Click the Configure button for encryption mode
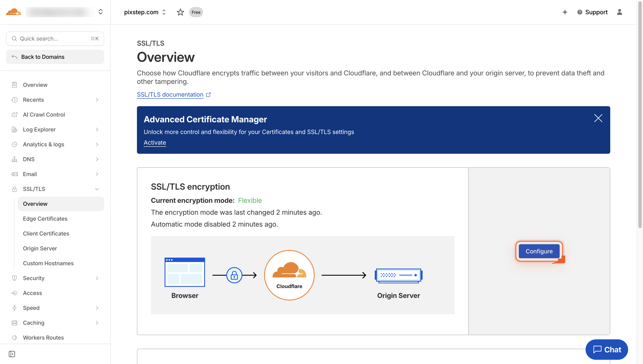 (539, 251)
